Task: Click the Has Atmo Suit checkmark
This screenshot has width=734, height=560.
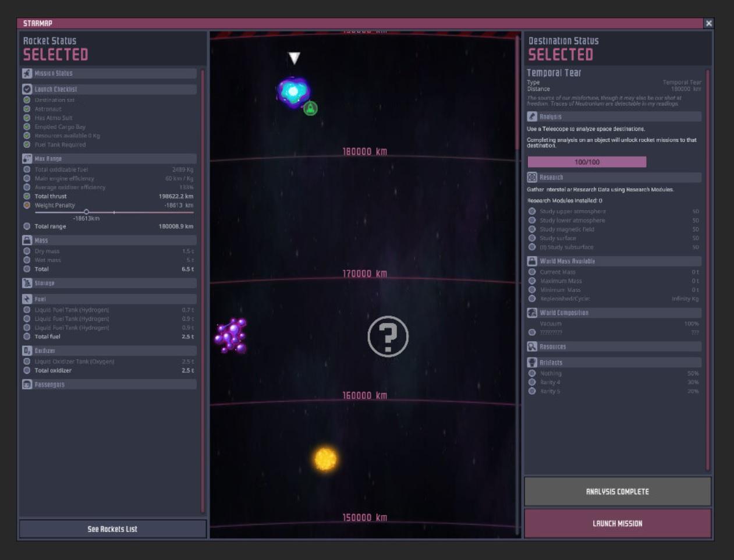Action: [27, 118]
